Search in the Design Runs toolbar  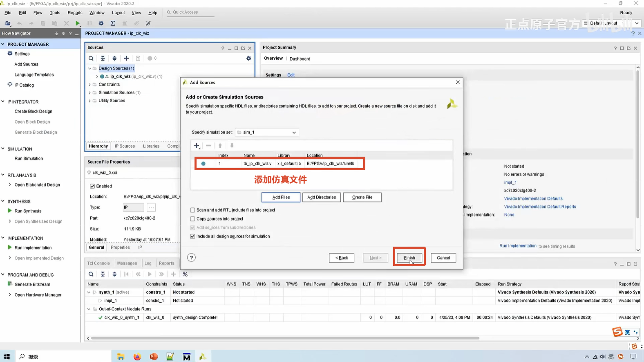pyautogui.click(x=91, y=274)
